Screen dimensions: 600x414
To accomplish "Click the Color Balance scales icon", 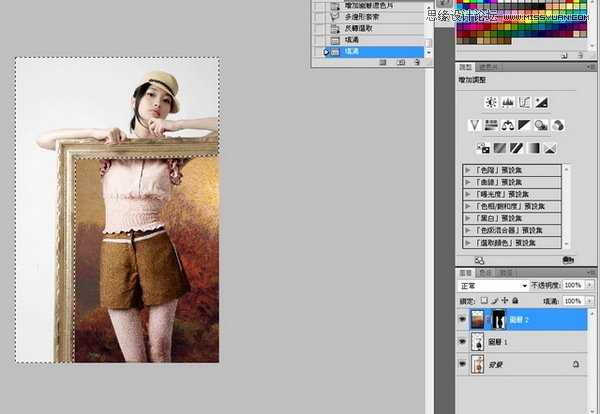I will pos(508,125).
